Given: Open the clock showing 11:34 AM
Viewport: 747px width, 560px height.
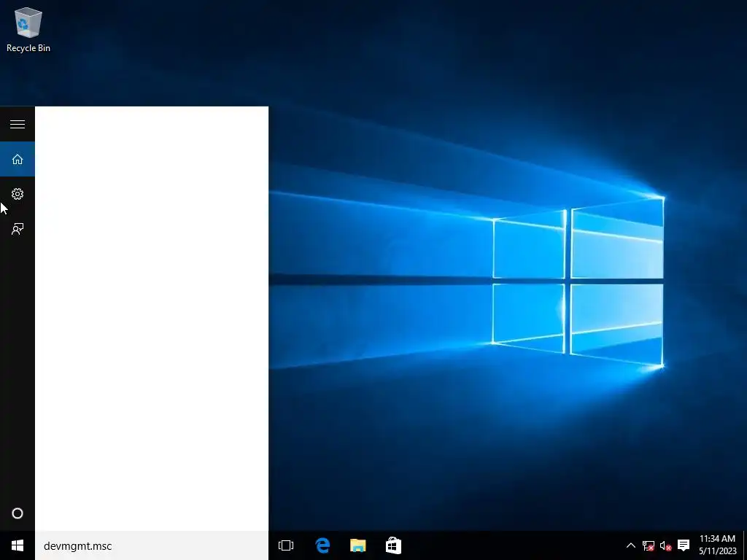Looking at the screenshot, I should pyautogui.click(x=718, y=545).
